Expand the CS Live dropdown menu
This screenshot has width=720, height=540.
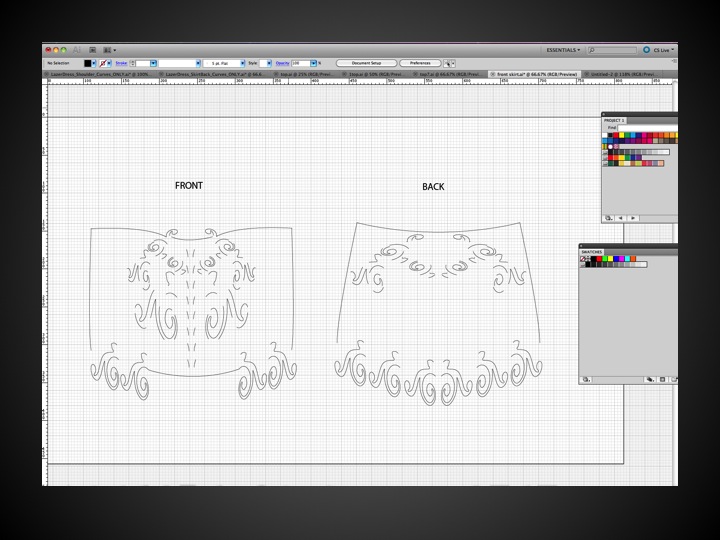(660, 49)
